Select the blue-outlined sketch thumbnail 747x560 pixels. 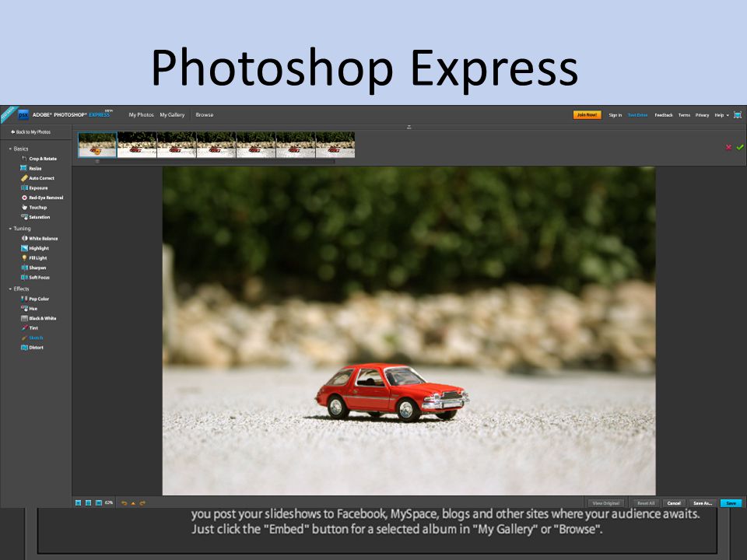tap(97, 145)
